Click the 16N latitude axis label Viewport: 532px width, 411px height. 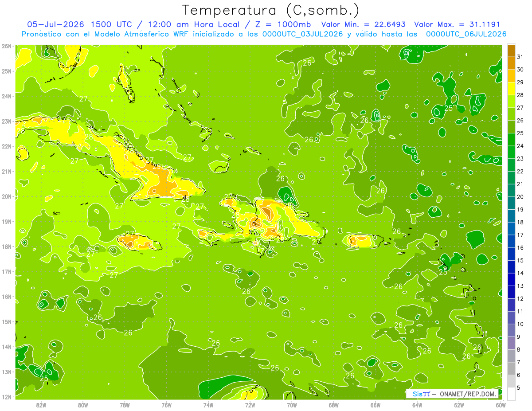(6, 297)
